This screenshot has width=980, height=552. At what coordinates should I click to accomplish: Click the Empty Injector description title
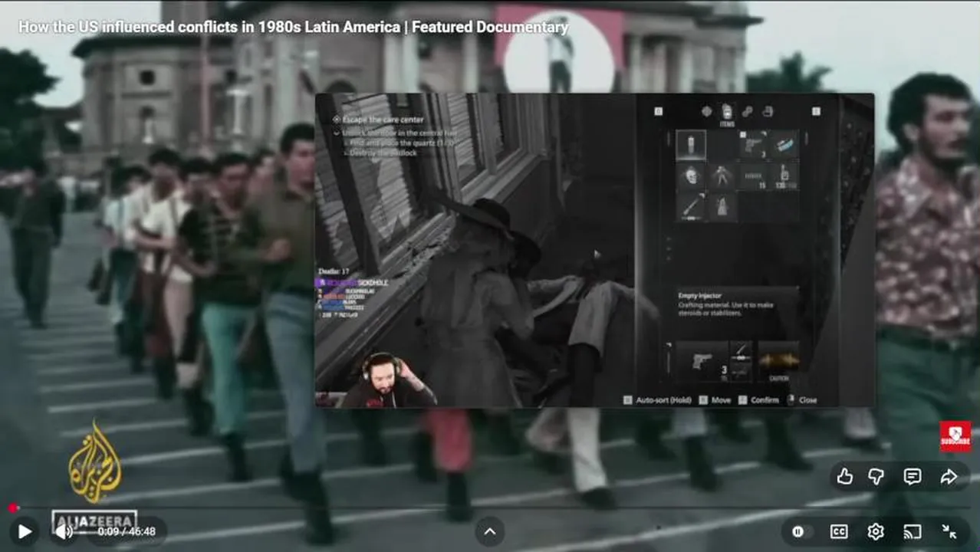pos(699,295)
